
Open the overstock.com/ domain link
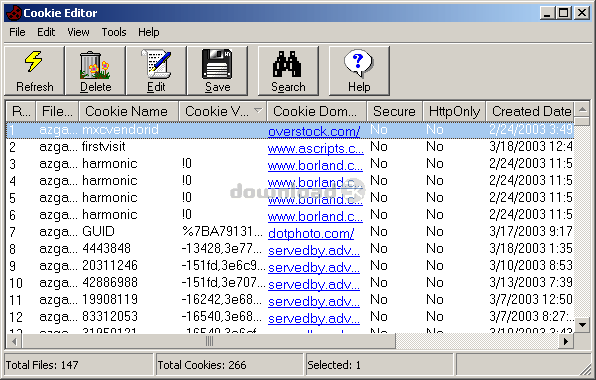pyautogui.click(x=314, y=131)
